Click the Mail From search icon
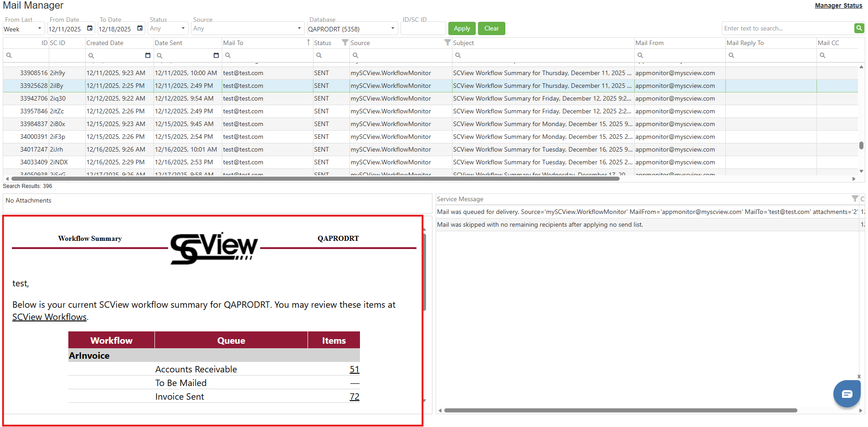 tap(640, 55)
